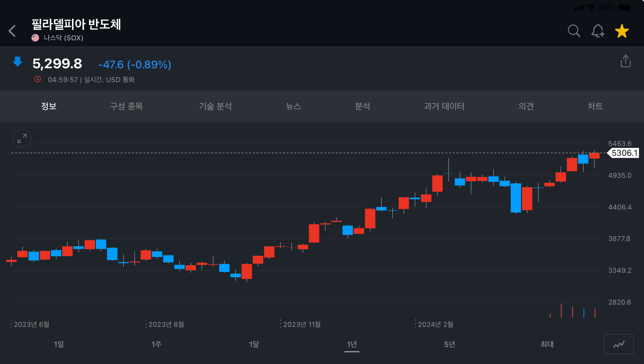Viewport: 644px width, 364px height.
Task: Tap the US flag icon
Action: click(x=35, y=38)
